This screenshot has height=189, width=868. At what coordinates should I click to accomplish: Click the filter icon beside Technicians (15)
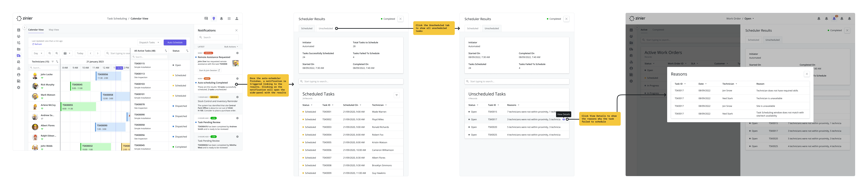coord(52,62)
